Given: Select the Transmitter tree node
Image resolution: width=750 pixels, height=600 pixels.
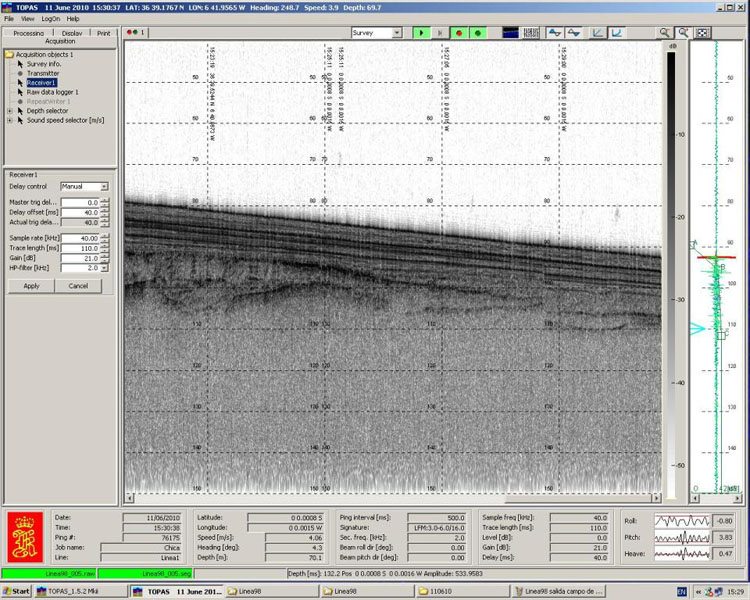Looking at the screenshot, I should (x=42, y=73).
